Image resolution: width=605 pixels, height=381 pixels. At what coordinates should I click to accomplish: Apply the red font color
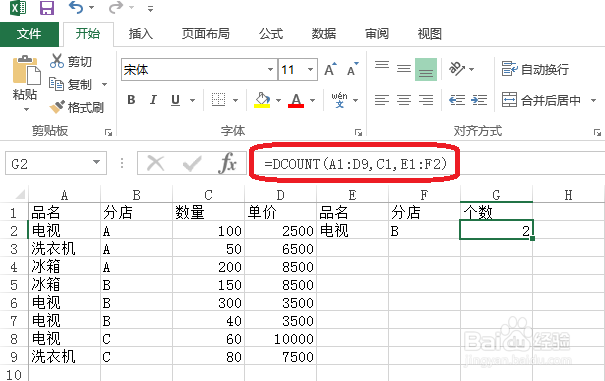tap(296, 100)
